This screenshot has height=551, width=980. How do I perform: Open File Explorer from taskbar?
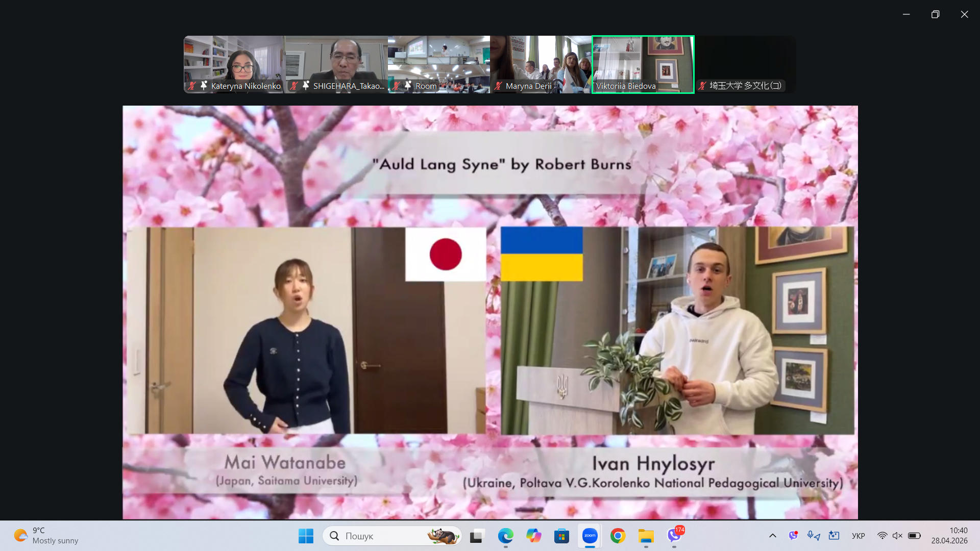click(x=646, y=536)
